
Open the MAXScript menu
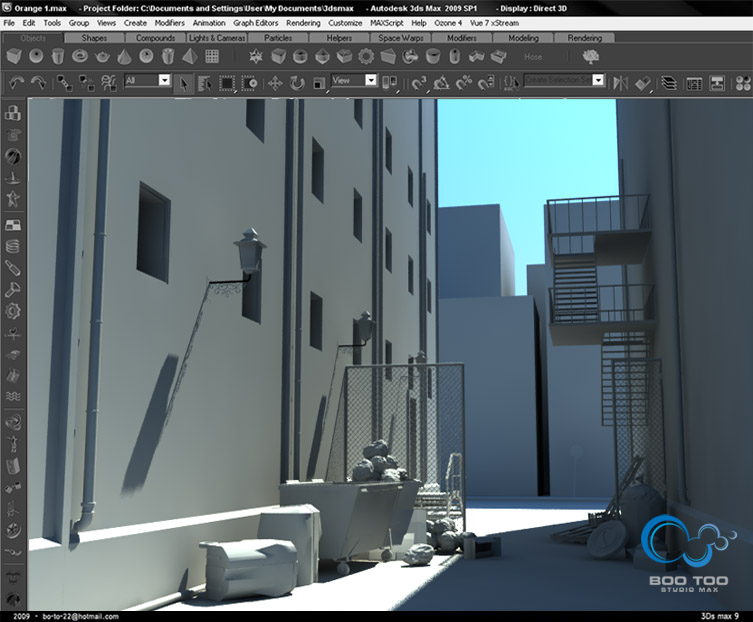coord(387,23)
